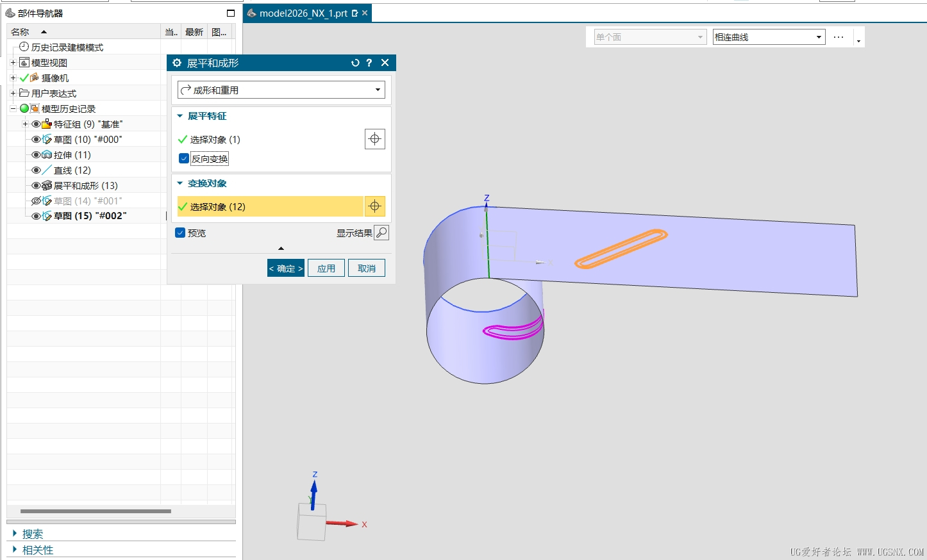Screen dimensions: 927x560
Task: Open the 成形和重用 type dropdown
Action: (x=281, y=90)
